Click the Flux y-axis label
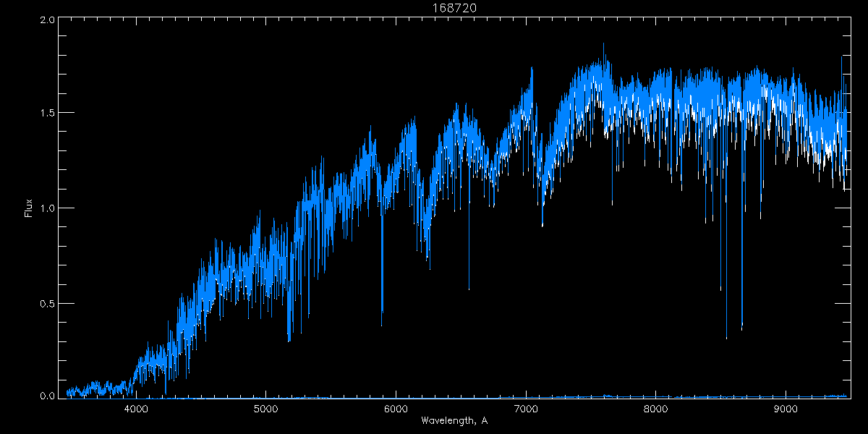The height and width of the screenshot is (434, 868). [x=29, y=208]
